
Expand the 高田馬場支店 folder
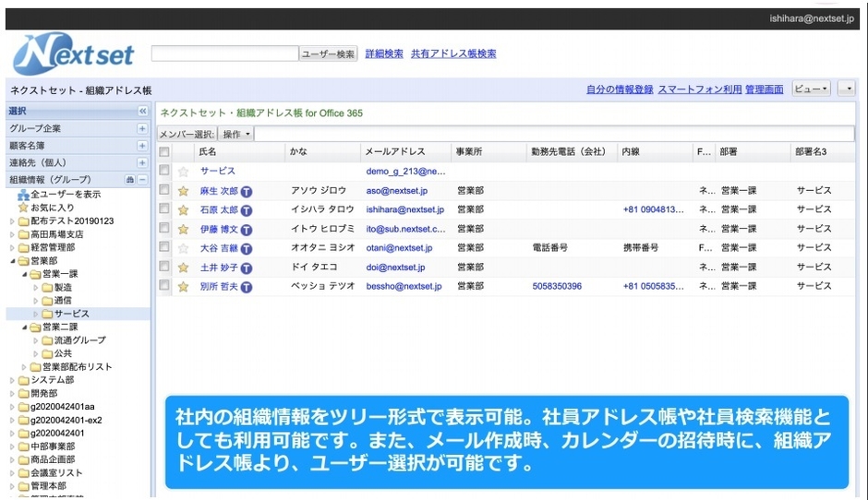pyautogui.click(x=12, y=234)
